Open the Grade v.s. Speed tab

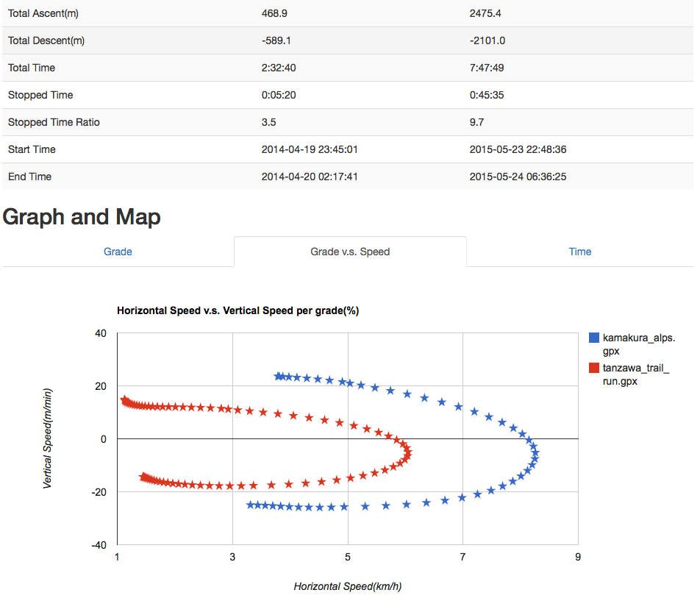350,252
